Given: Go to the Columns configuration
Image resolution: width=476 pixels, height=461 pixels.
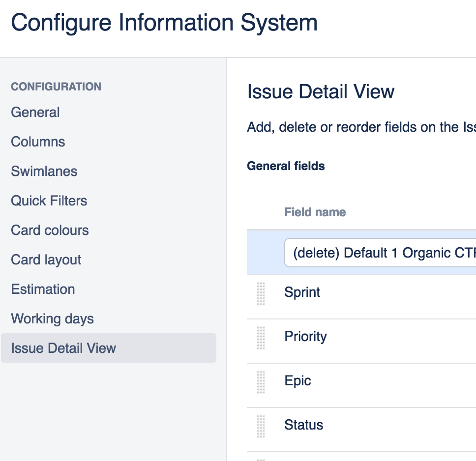Looking at the screenshot, I should [x=38, y=142].
